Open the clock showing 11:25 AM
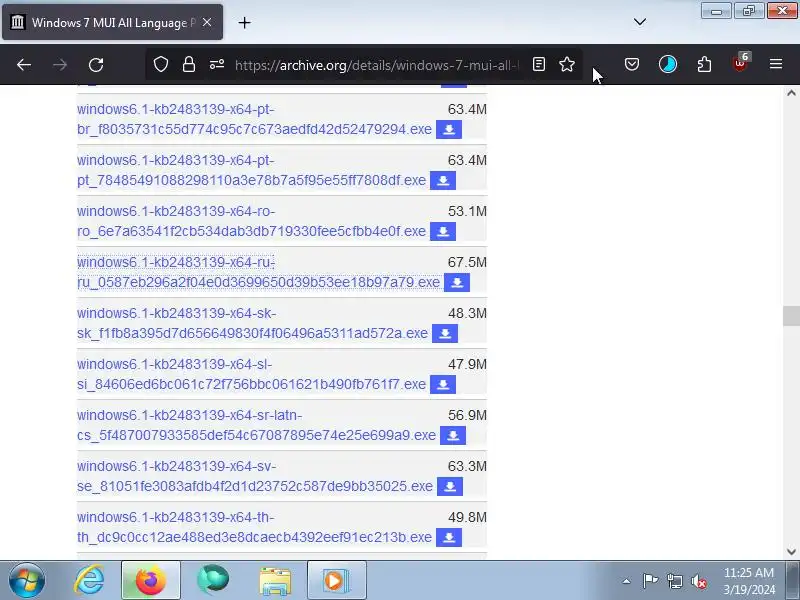Image resolution: width=800 pixels, height=600 pixels. pyautogui.click(x=748, y=581)
